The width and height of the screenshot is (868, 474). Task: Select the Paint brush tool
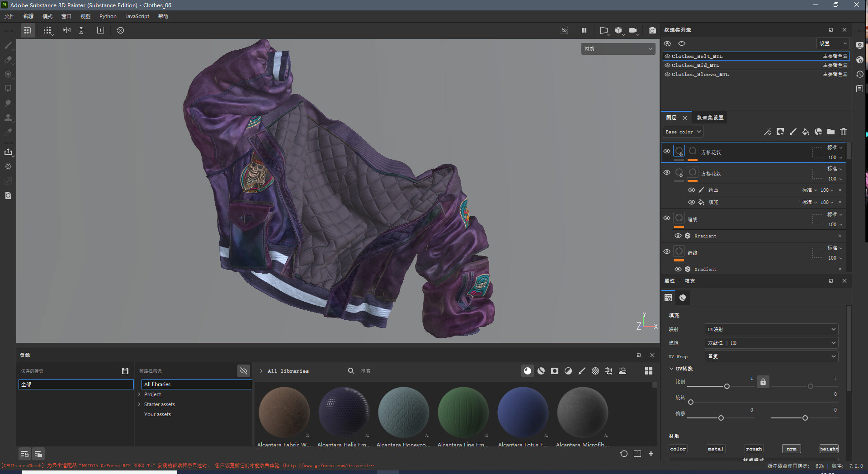pos(8,45)
